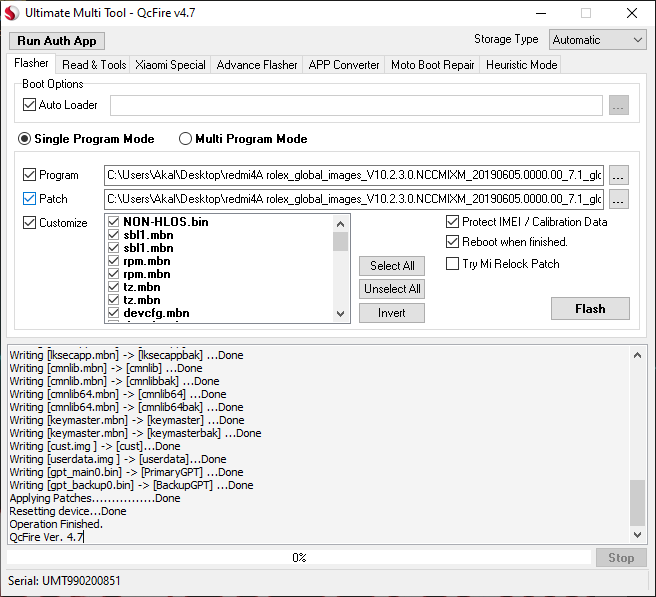Toggle the Customize checkbox
This screenshot has width=656, height=597.
click(x=29, y=223)
